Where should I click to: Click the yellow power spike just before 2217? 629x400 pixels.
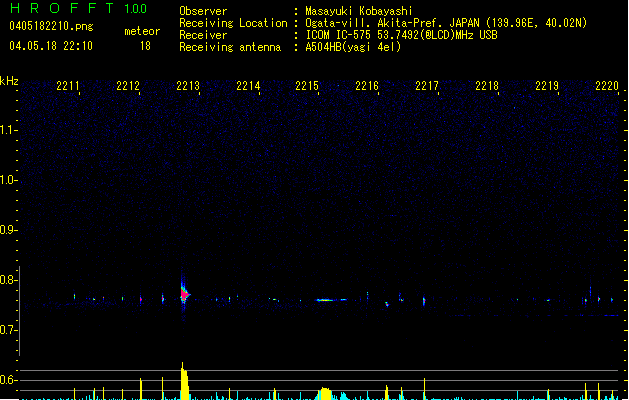[x=424, y=389]
